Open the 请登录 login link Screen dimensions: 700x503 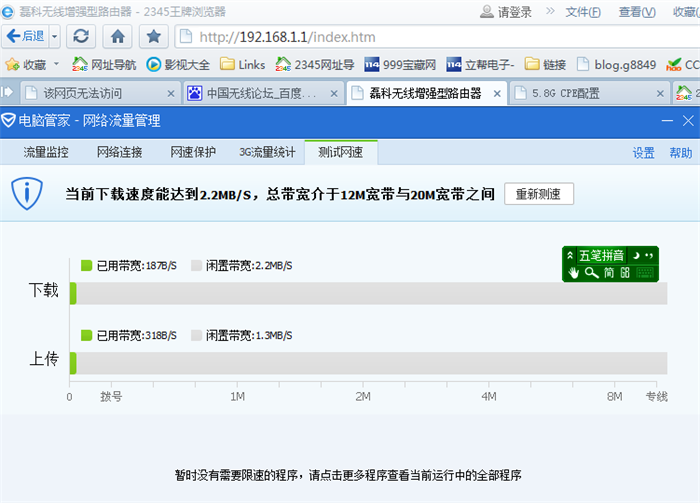(506, 12)
